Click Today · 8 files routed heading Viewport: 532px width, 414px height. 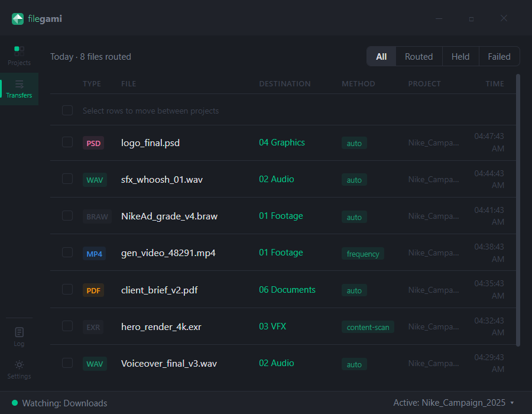pyautogui.click(x=90, y=57)
